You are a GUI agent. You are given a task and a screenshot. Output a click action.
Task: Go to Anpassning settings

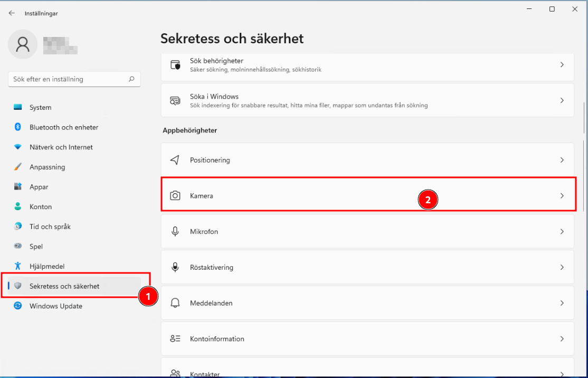[74, 167]
